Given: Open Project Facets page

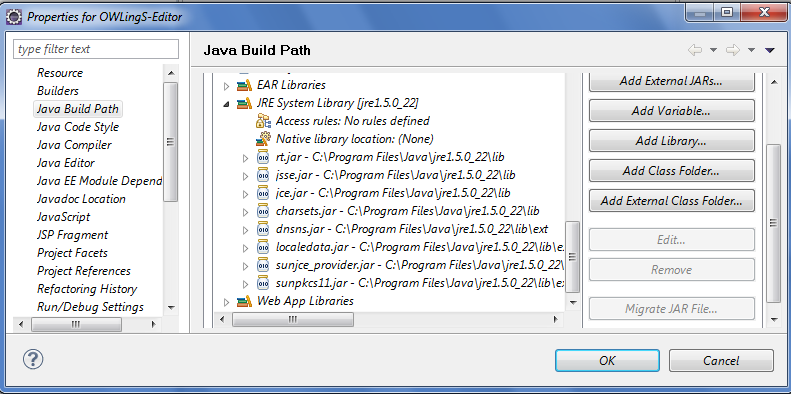Looking at the screenshot, I should (72, 253).
